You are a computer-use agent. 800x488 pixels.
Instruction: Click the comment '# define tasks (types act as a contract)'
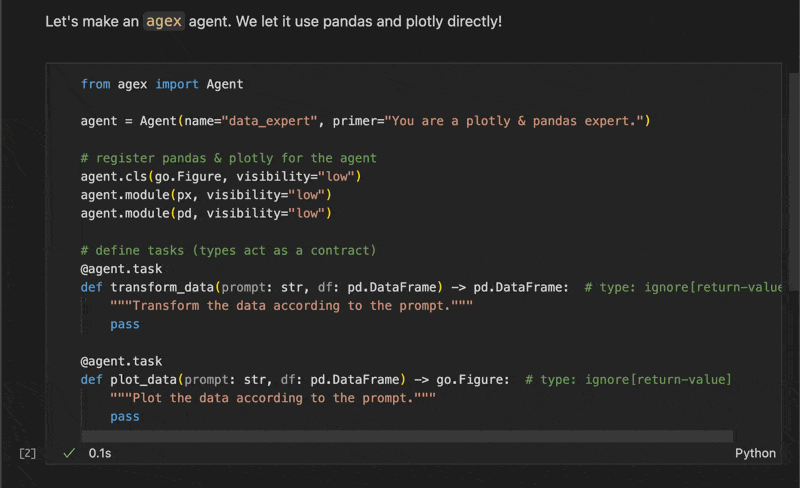coord(229,251)
